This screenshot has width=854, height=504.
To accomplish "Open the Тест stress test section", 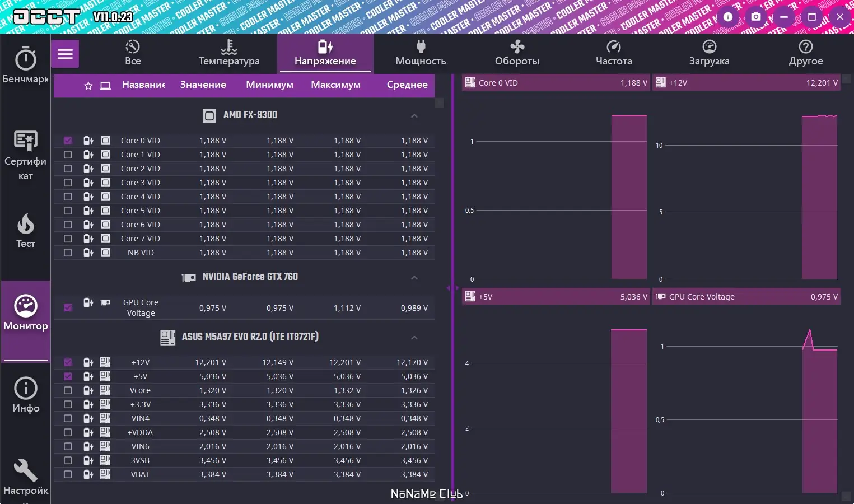I will tap(26, 231).
